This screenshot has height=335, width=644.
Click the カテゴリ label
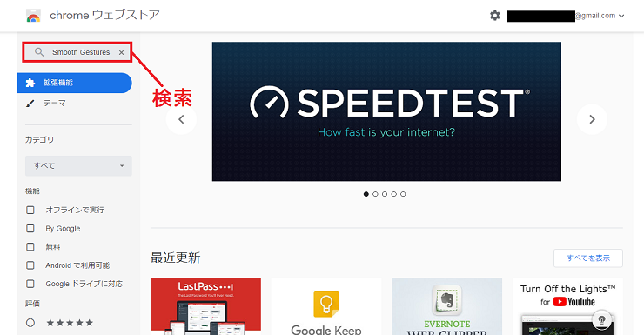tap(39, 139)
